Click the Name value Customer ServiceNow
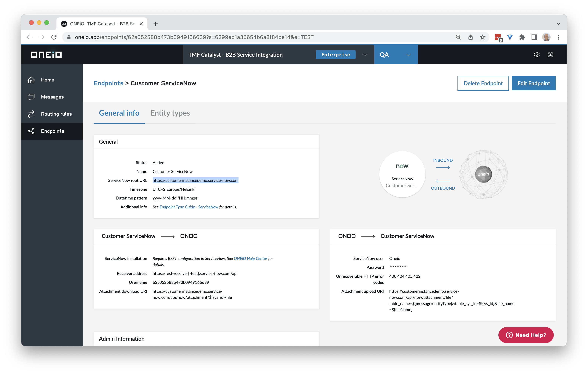Image resolution: width=588 pixels, height=374 pixels. click(x=173, y=171)
